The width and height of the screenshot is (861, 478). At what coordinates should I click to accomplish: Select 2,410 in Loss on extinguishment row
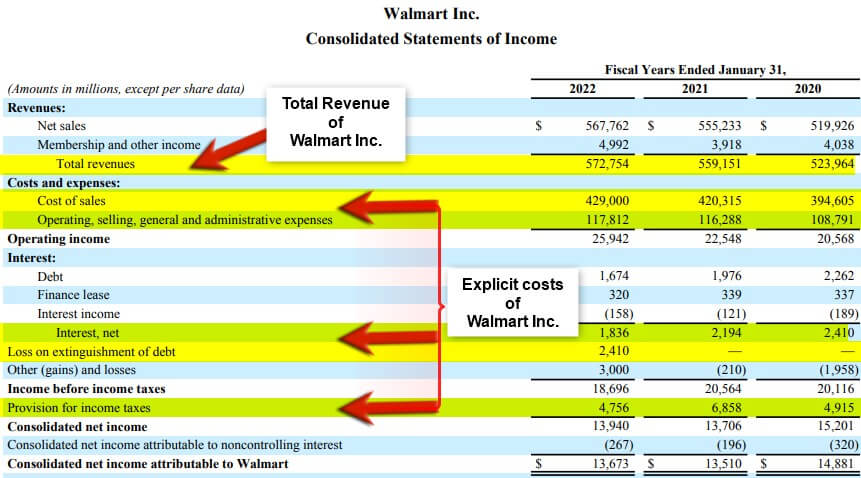tap(613, 351)
